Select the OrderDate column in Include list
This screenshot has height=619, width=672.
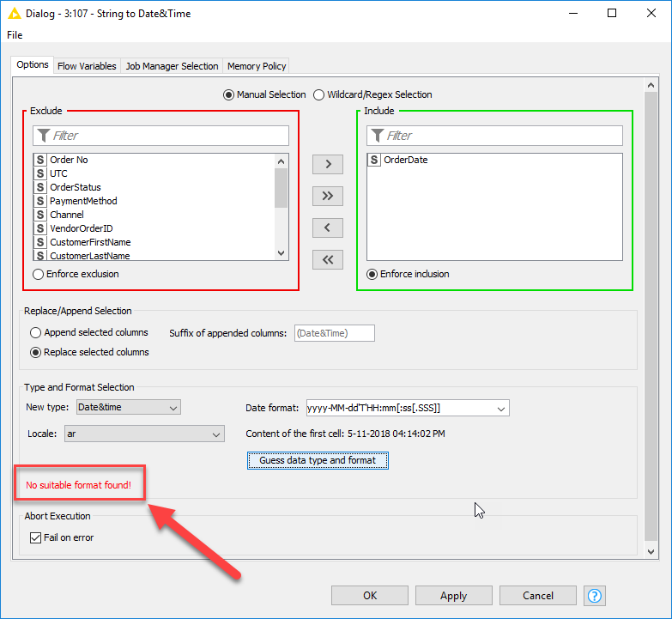[x=405, y=160]
